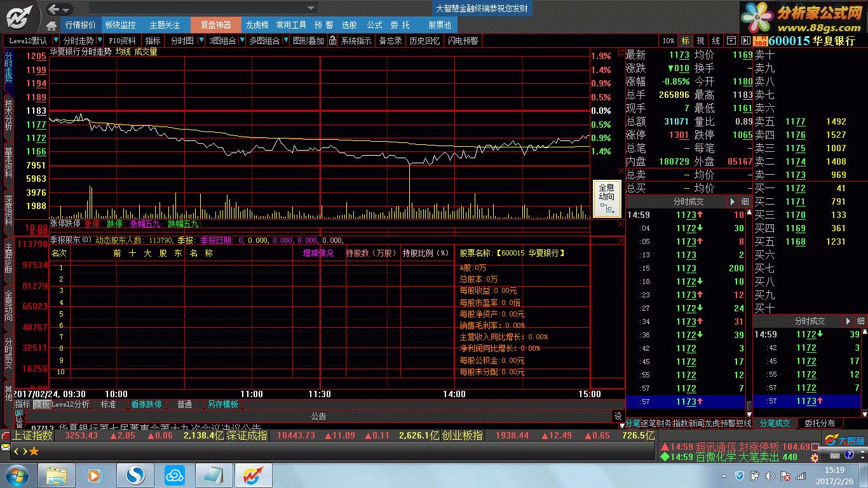Image resolution: width=868 pixels, height=488 pixels.
Task: Click the 看涨跌停 template button
Action: [147, 404]
